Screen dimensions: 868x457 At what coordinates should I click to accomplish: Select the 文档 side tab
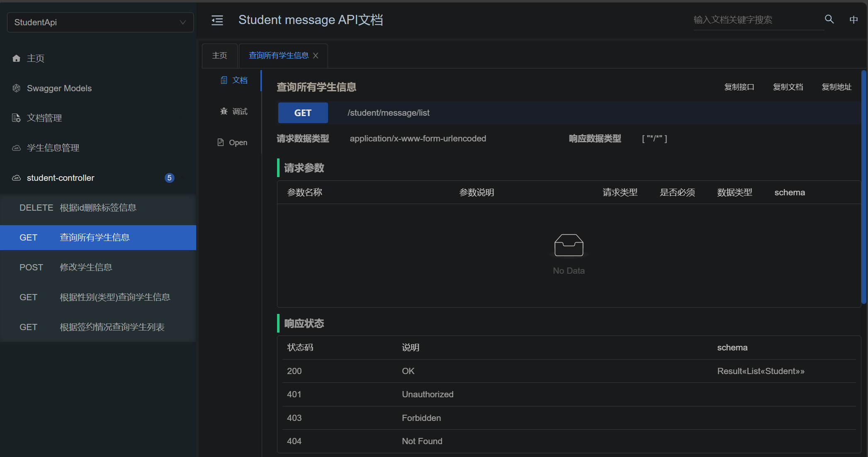(234, 80)
